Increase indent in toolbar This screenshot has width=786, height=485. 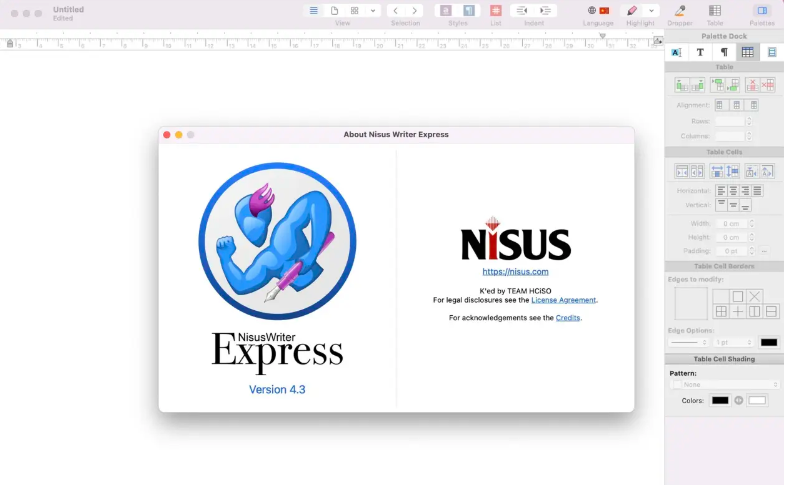pyautogui.click(x=545, y=11)
